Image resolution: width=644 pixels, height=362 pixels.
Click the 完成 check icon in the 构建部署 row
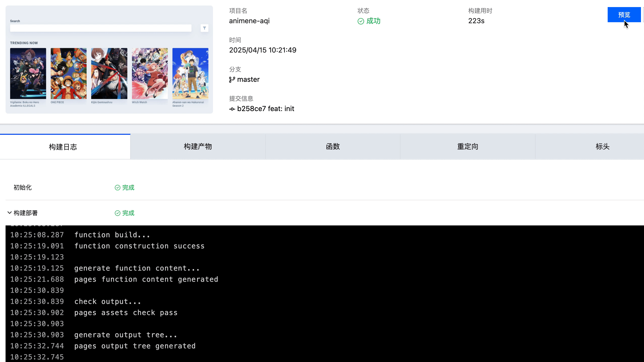click(117, 213)
